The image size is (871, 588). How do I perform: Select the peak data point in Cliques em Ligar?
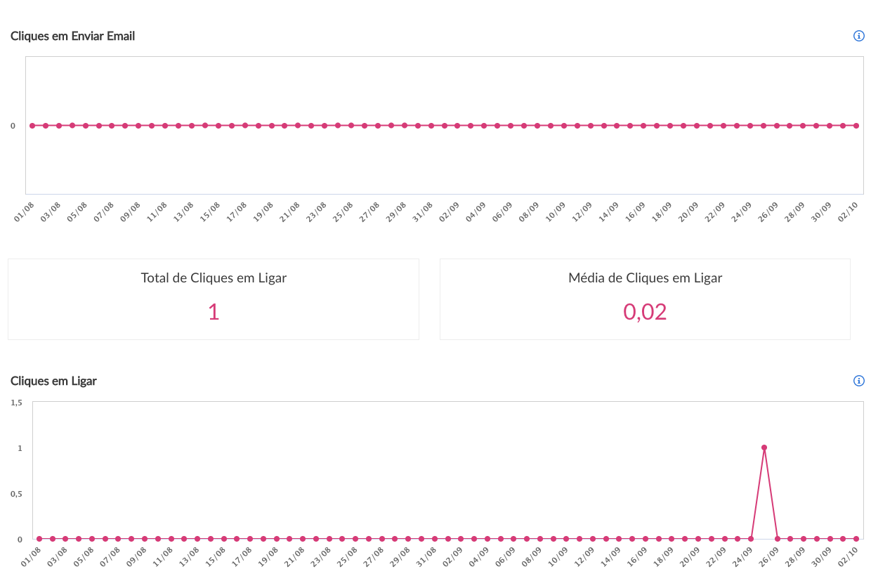coord(764,447)
